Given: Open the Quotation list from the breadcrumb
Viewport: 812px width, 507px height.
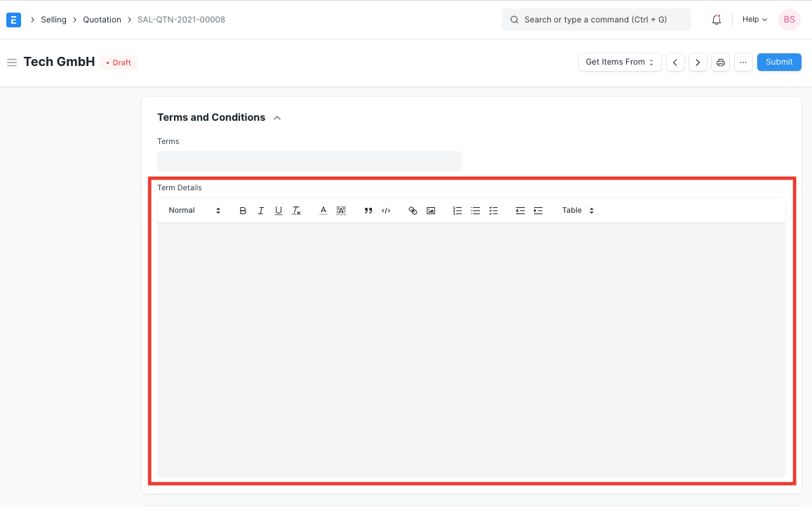Looking at the screenshot, I should [x=102, y=19].
